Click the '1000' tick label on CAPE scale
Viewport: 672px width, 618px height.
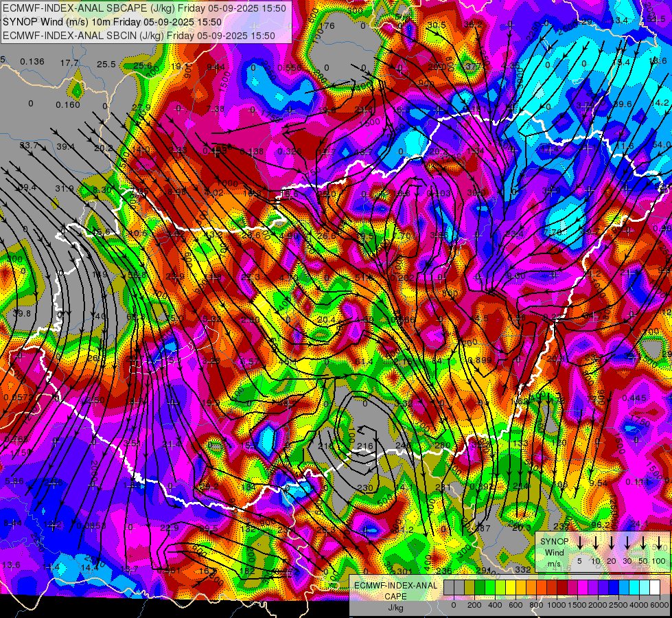pos(556,605)
